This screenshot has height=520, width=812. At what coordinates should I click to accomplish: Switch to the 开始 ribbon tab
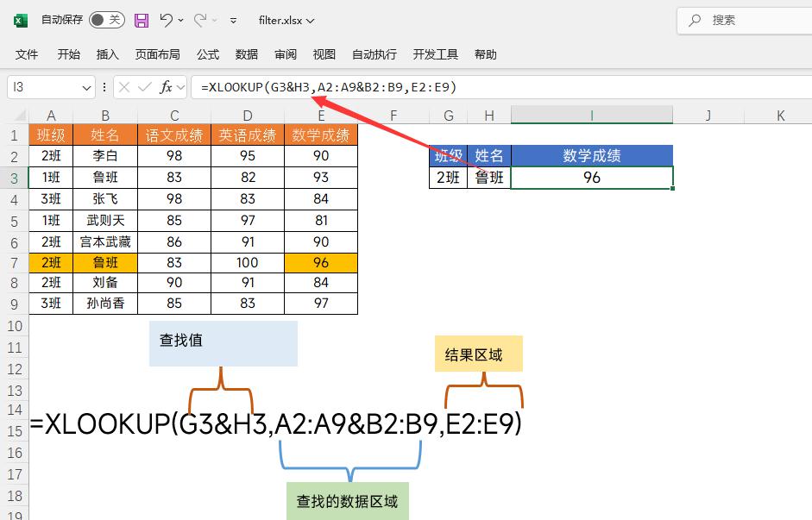click(x=68, y=54)
